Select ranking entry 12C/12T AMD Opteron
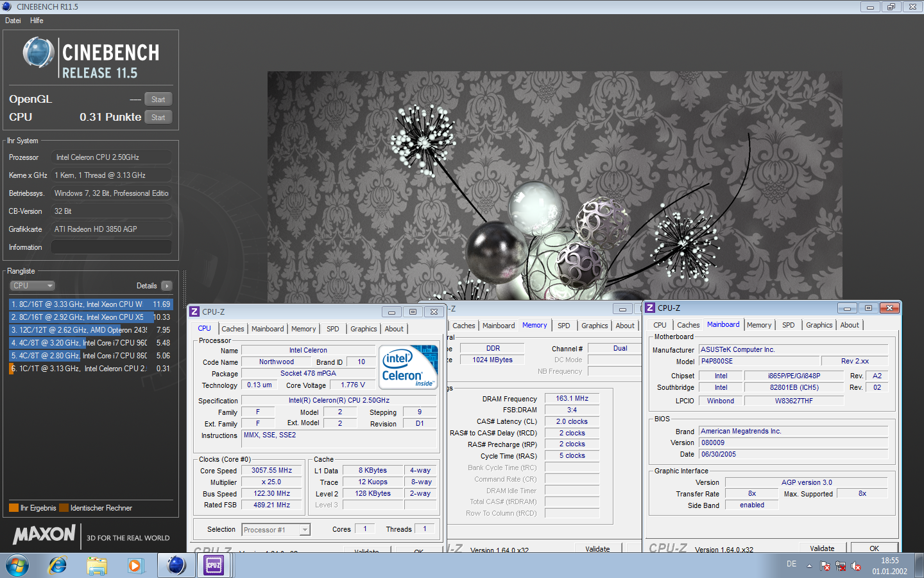The width and height of the screenshot is (924, 578). pyautogui.click(x=90, y=330)
